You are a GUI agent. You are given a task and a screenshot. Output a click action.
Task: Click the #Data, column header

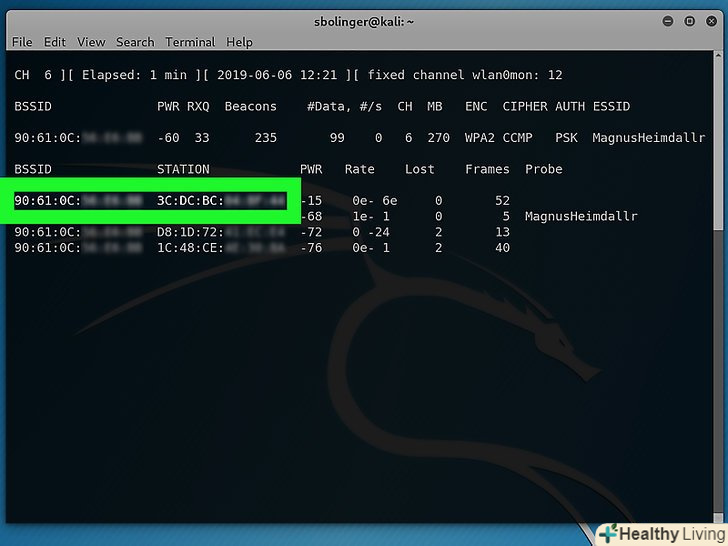tap(329, 107)
